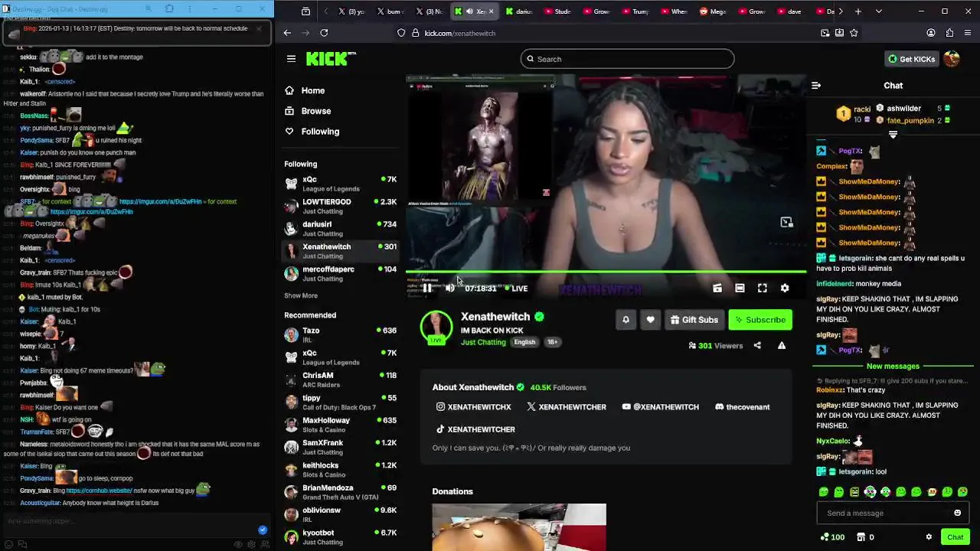This screenshot has height=551, width=980.
Task: Click the English language tag
Action: (x=524, y=342)
